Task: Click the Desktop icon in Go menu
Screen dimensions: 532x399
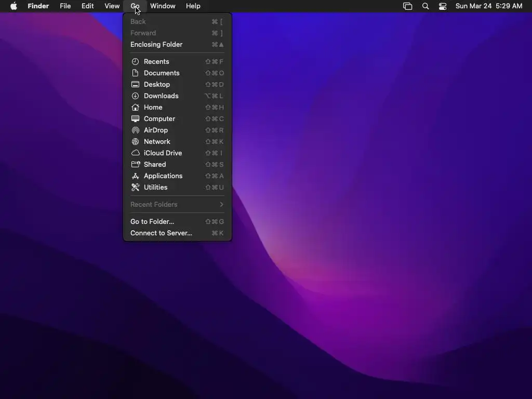Action: [x=136, y=85]
